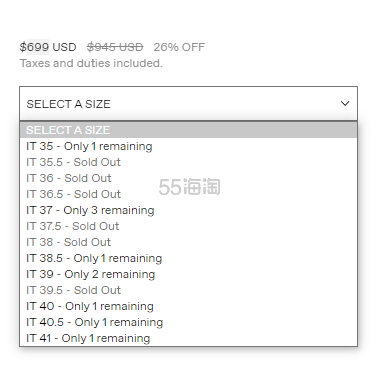Select IT 35 - Only 1 remaining
Image resolution: width=380 pixels, height=374 pixels.
188,146
